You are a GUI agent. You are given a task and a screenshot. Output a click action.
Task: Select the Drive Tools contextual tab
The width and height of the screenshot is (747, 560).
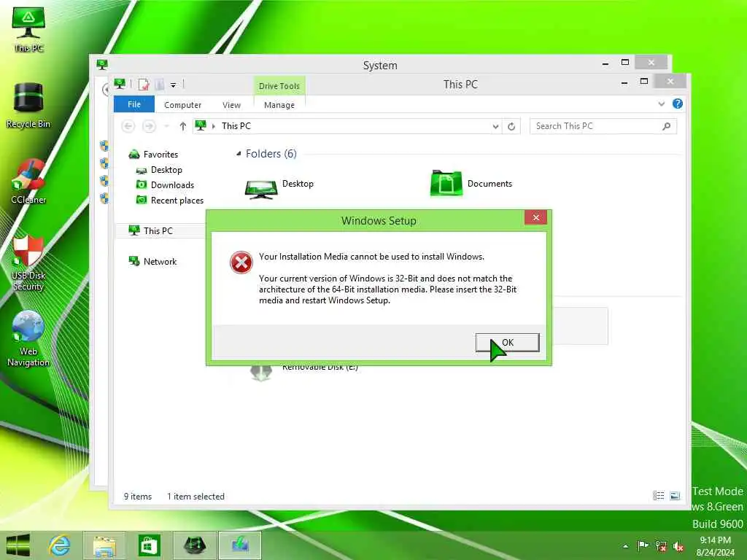(279, 86)
